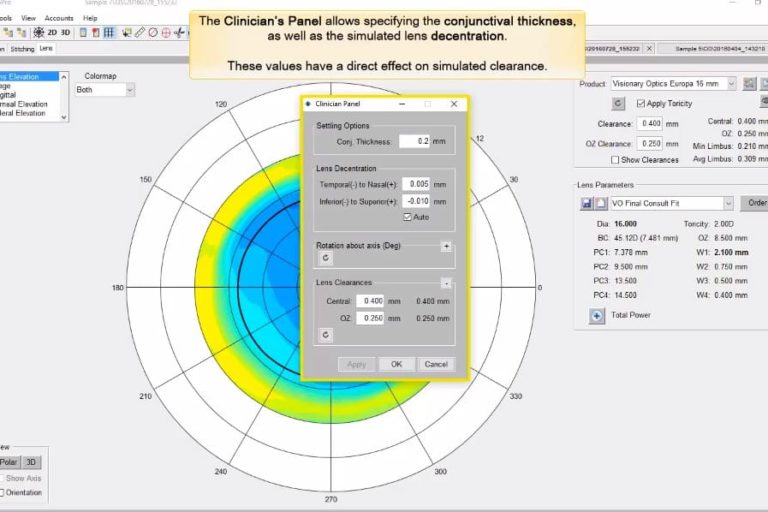The width and height of the screenshot is (768, 512).
Task: Enable the Show Clearances checkbox
Action: click(616, 159)
